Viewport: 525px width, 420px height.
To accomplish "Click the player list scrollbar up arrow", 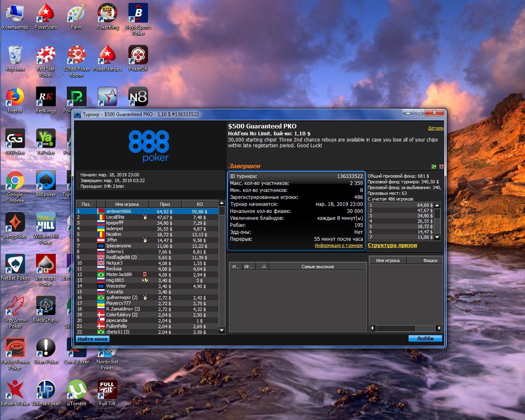I will click(x=222, y=203).
